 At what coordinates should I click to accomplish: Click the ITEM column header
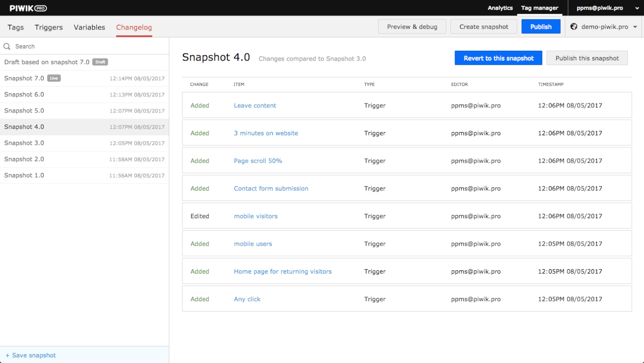tap(239, 85)
